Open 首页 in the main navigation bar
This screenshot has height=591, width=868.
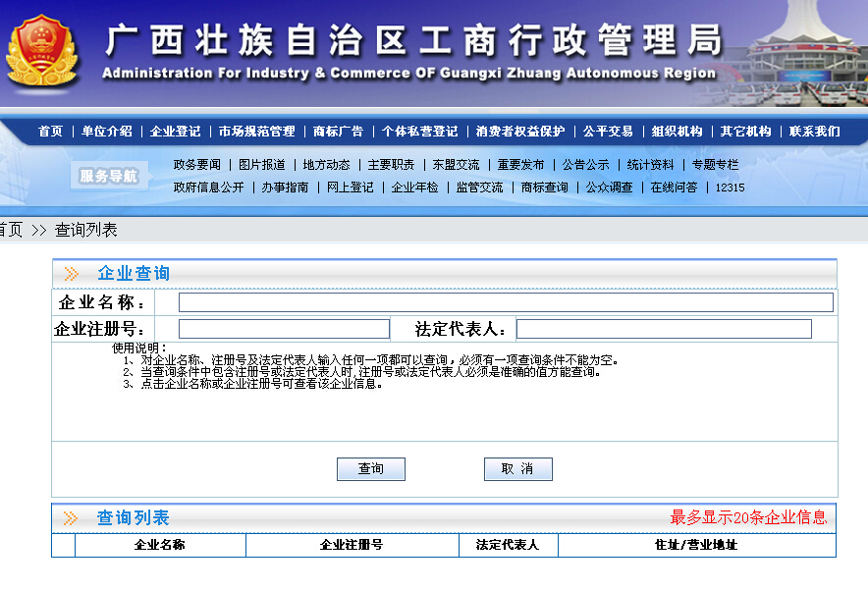pos(50,132)
